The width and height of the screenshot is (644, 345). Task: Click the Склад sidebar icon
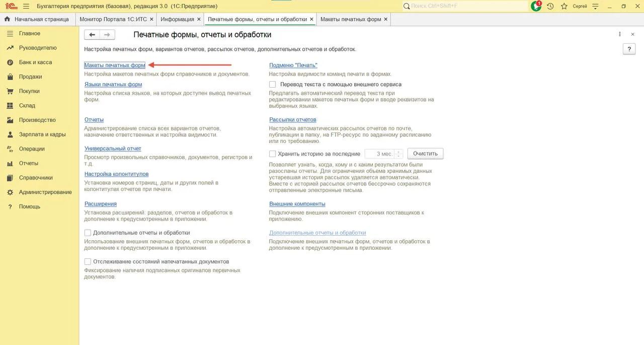click(x=10, y=106)
